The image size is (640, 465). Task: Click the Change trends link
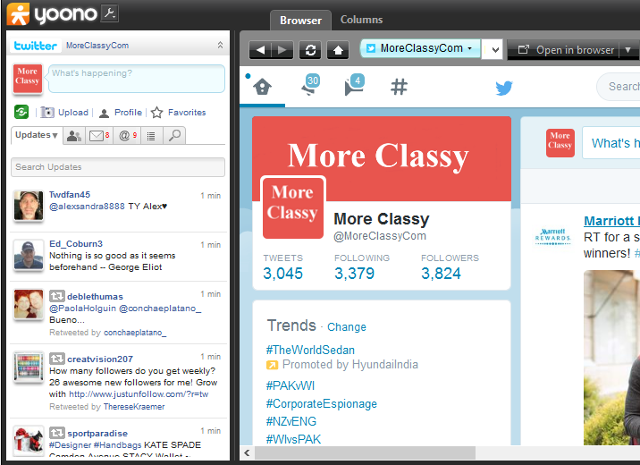pyautogui.click(x=347, y=327)
